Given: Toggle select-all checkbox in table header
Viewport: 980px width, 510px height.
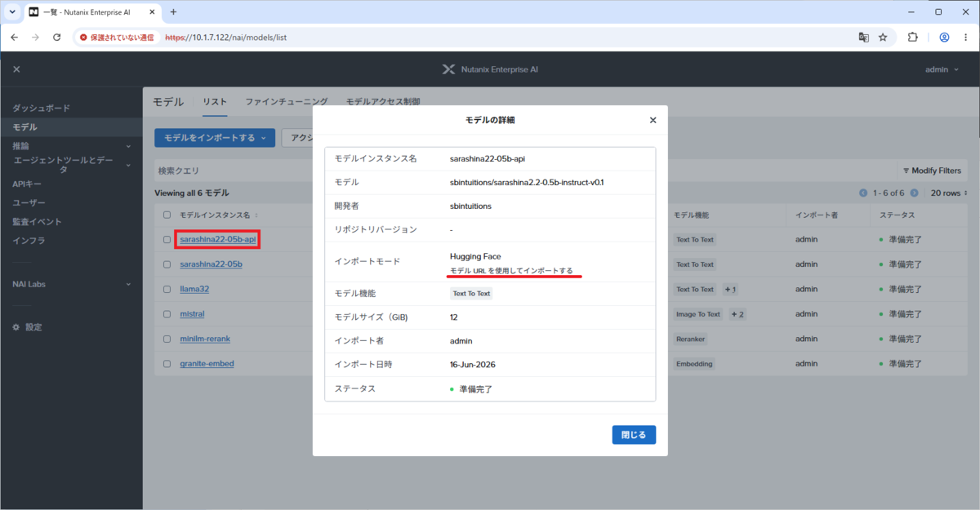Looking at the screenshot, I should (x=167, y=215).
